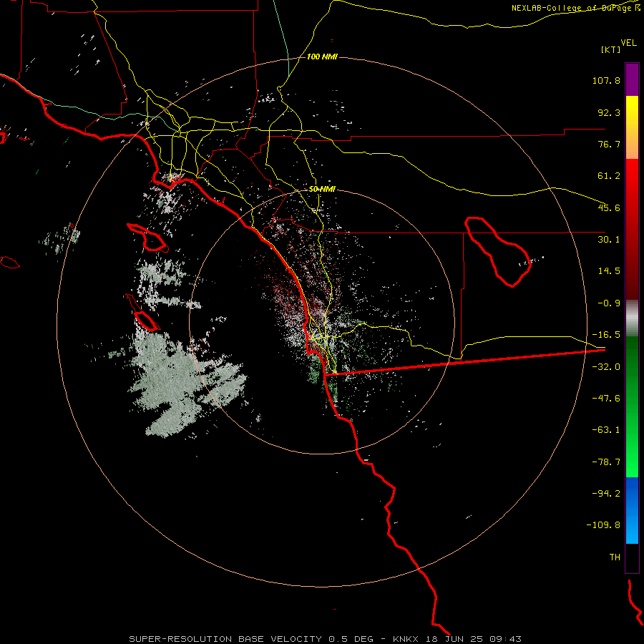The width and height of the screenshot is (644, 644).
Task: Click the 50 NMI range ring label
Action: [x=322, y=190]
